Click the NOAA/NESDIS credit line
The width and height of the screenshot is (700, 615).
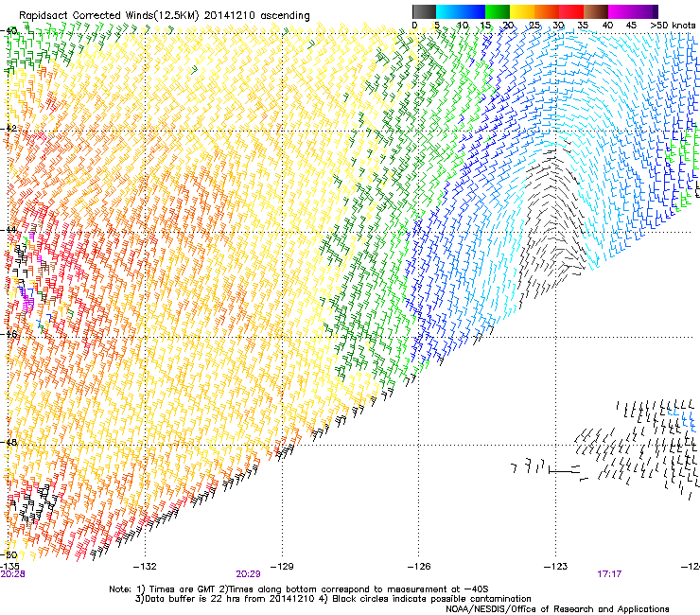(557, 609)
